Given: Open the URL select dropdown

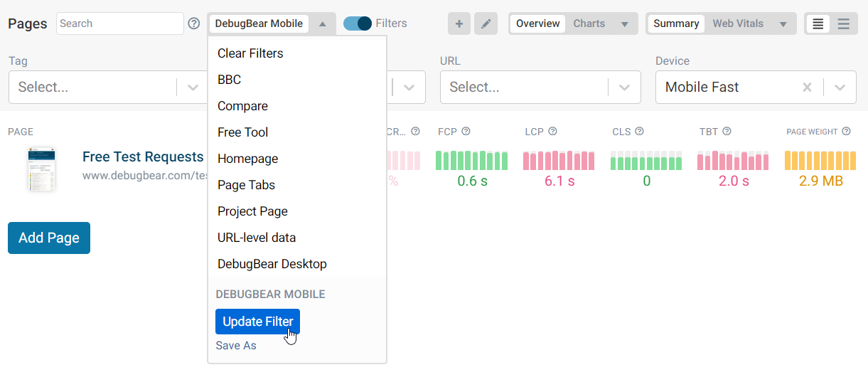Looking at the screenshot, I should (x=540, y=88).
